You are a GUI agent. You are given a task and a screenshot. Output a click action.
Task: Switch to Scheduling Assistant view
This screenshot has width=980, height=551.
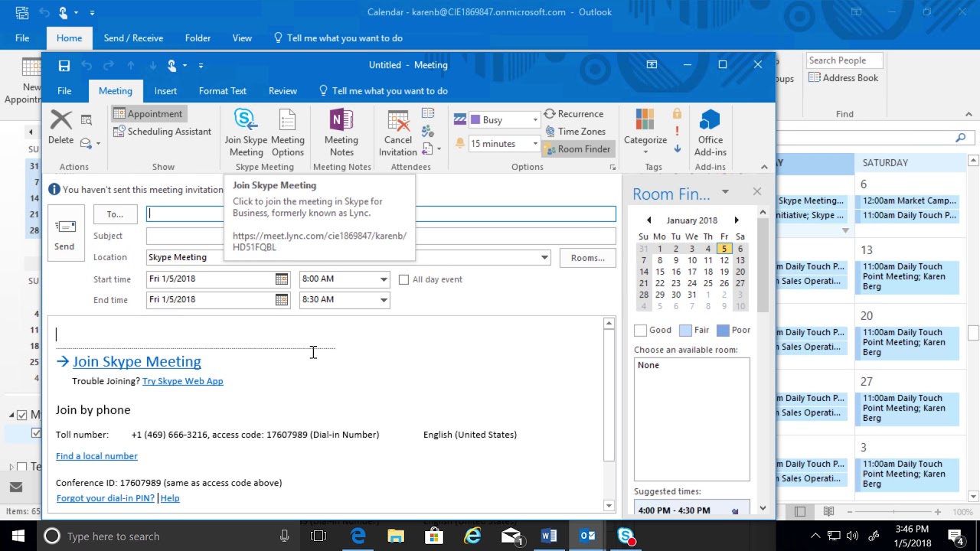(162, 132)
